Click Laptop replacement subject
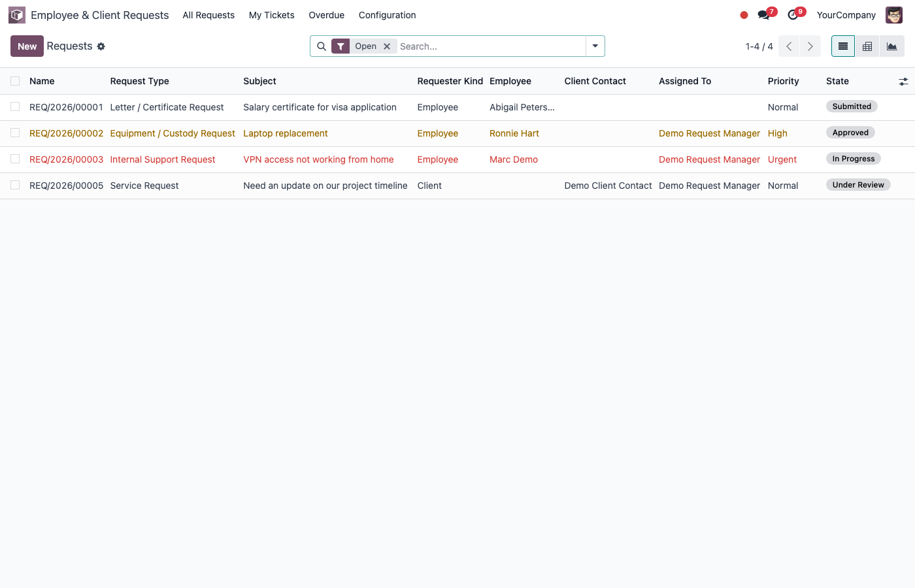Image resolution: width=915 pixels, height=588 pixels. [x=285, y=133]
